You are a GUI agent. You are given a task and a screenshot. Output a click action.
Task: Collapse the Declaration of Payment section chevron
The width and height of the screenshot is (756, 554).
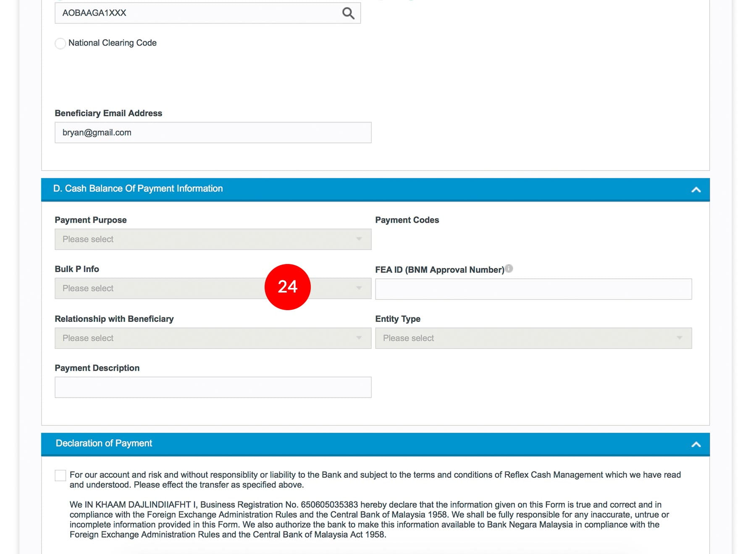pyautogui.click(x=696, y=444)
